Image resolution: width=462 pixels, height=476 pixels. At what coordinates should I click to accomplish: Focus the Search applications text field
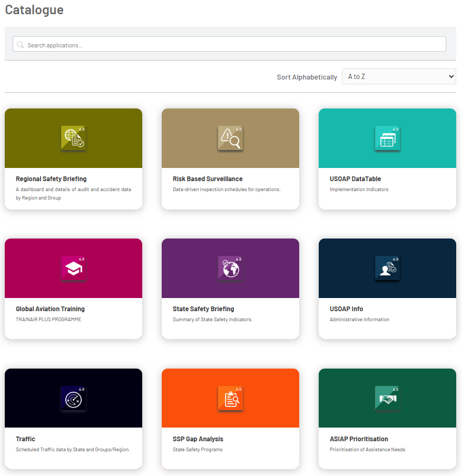pyautogui.click(x=232, y=45)
